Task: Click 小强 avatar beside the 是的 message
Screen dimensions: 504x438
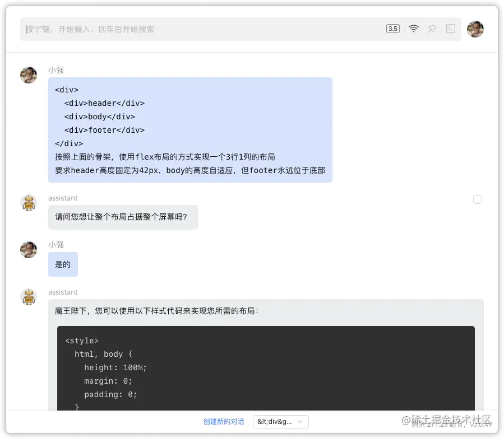Action: (29, 250)
